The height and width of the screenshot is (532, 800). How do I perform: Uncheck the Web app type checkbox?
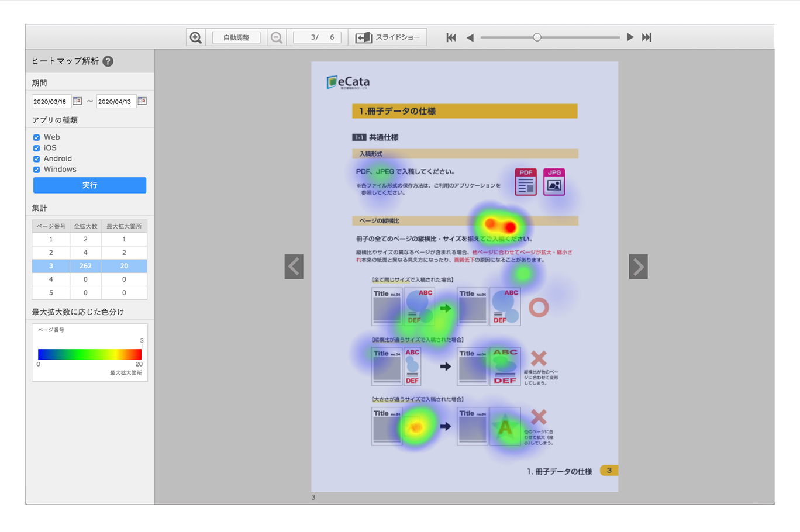(37, 137)
